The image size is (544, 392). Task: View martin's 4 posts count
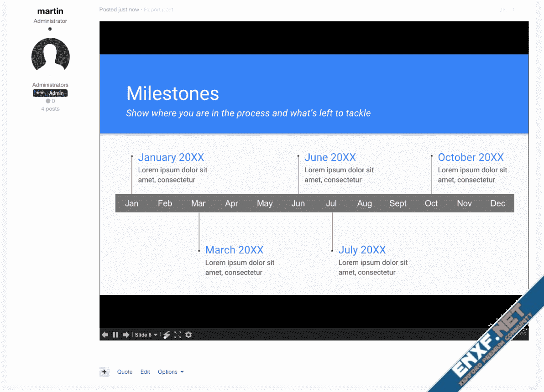[50, 109]
